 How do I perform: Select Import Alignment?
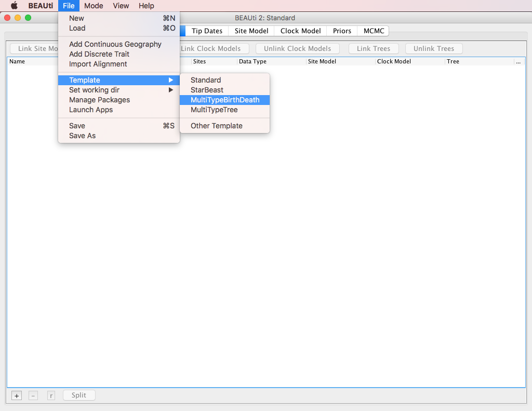[119, 64]
